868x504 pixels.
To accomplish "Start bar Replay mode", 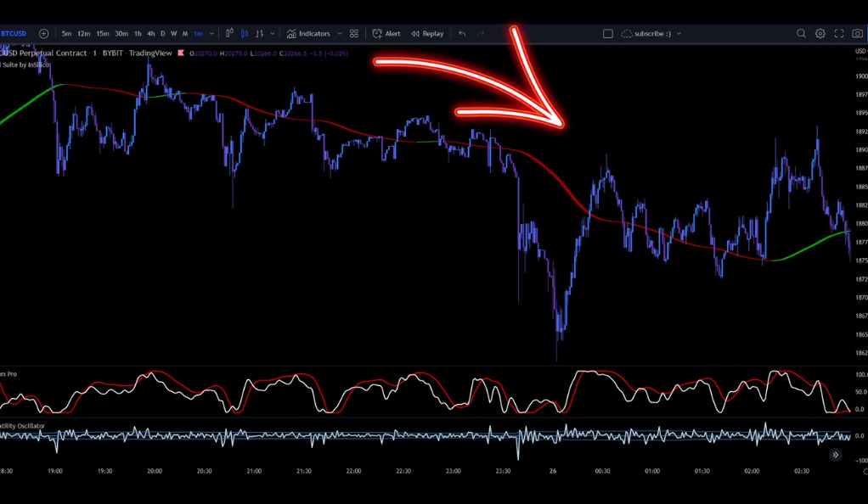I will 427,34.
